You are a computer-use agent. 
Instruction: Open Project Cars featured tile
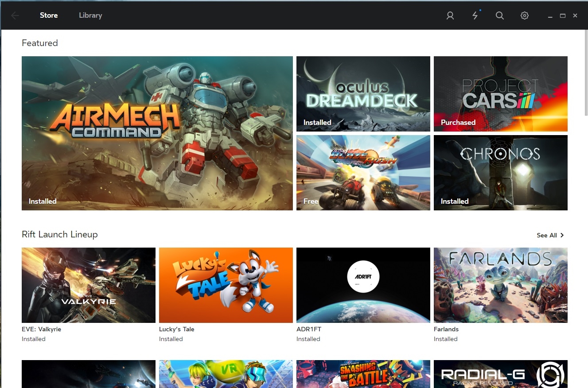pyautogui.click(x=501, y=94)
